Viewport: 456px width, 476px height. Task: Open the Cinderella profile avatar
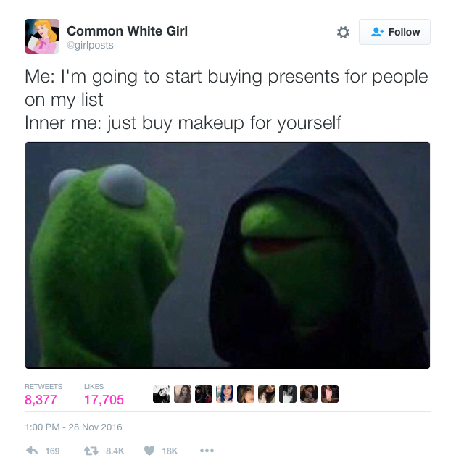(42, 36)
